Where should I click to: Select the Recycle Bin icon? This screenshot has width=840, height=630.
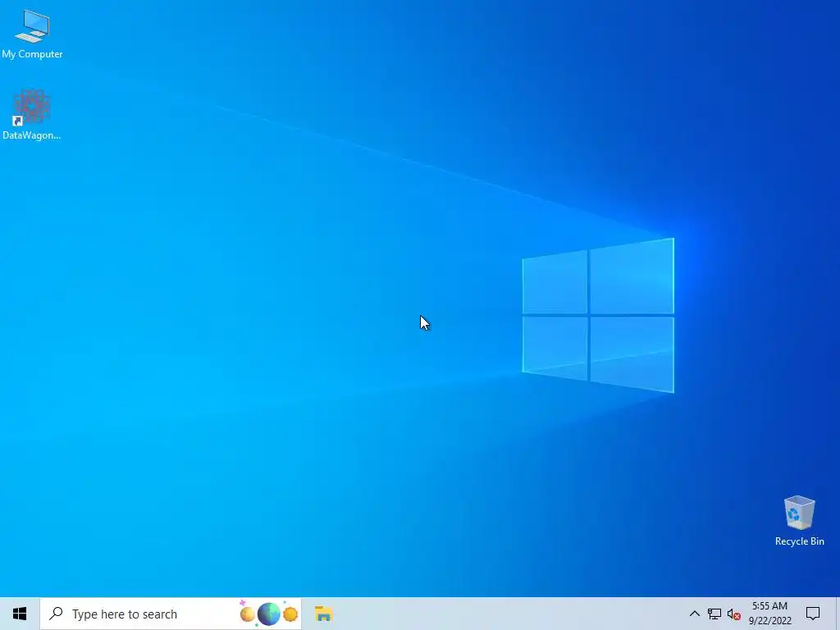799,521
